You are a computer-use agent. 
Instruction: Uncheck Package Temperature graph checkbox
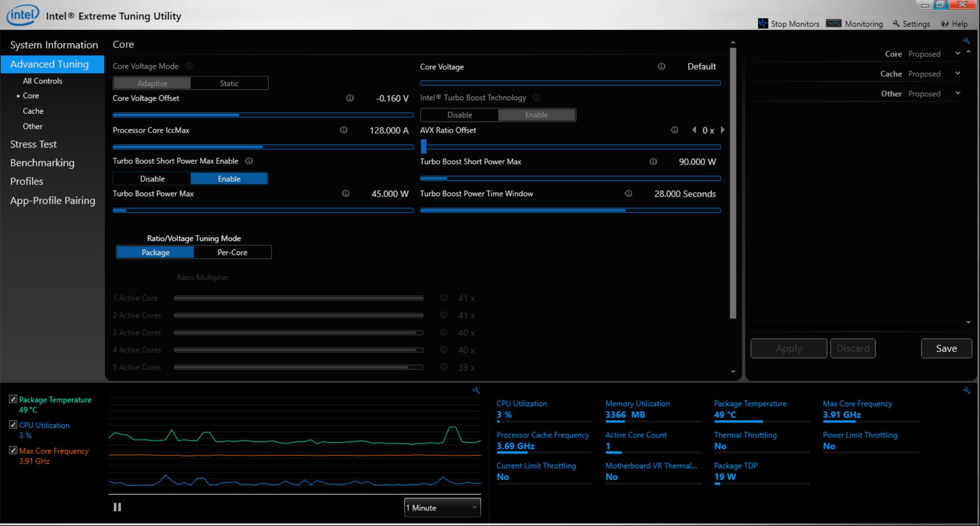pyautogui.click(x=13, y=399)
